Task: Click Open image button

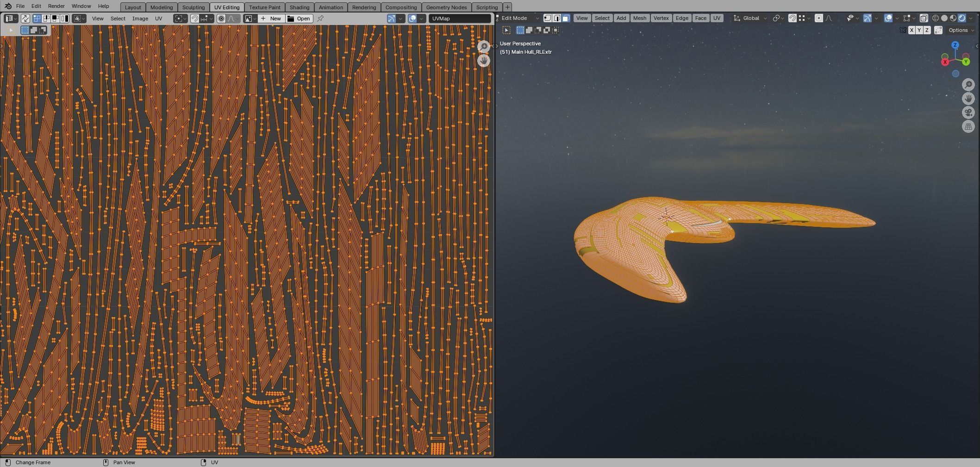Action: [x=299, y=19]
